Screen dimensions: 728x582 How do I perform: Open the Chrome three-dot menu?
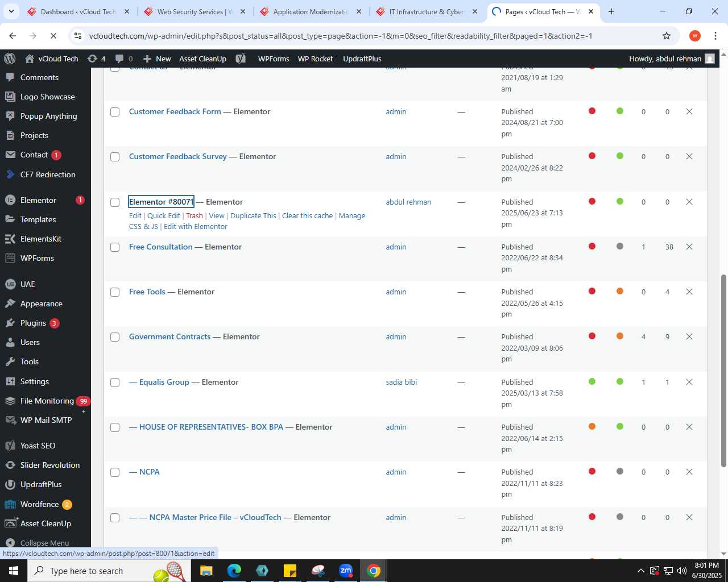[715, 36]
